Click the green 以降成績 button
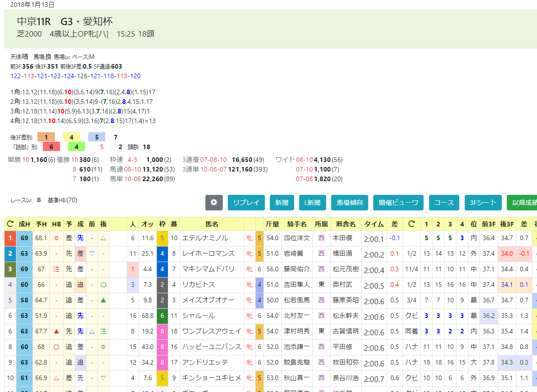537x392 pixels. 522,203
